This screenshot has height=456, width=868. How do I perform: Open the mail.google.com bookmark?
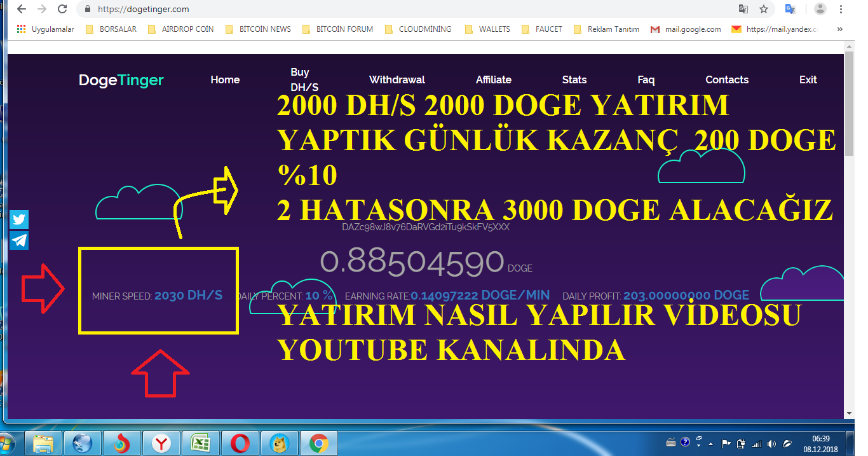click(x=686, y=29)
